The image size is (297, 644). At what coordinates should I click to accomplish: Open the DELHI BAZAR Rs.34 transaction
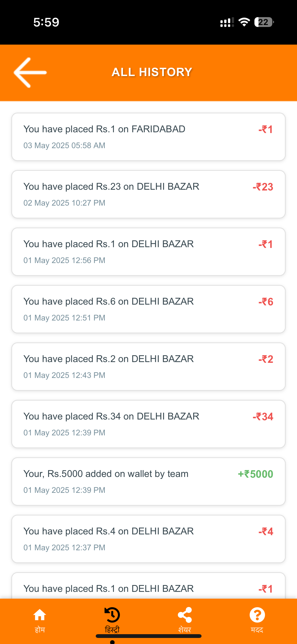point(148,424)
